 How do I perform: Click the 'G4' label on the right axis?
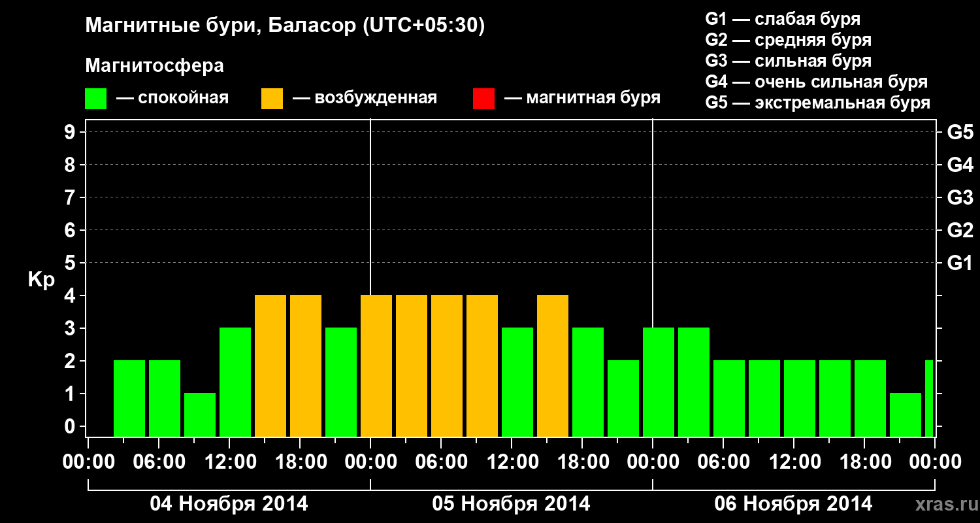tap(960, 165)
